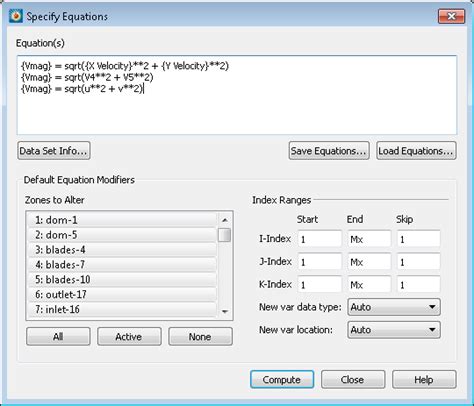Select zone 3: blades-4
474x406 pixels.
point(122,250)
